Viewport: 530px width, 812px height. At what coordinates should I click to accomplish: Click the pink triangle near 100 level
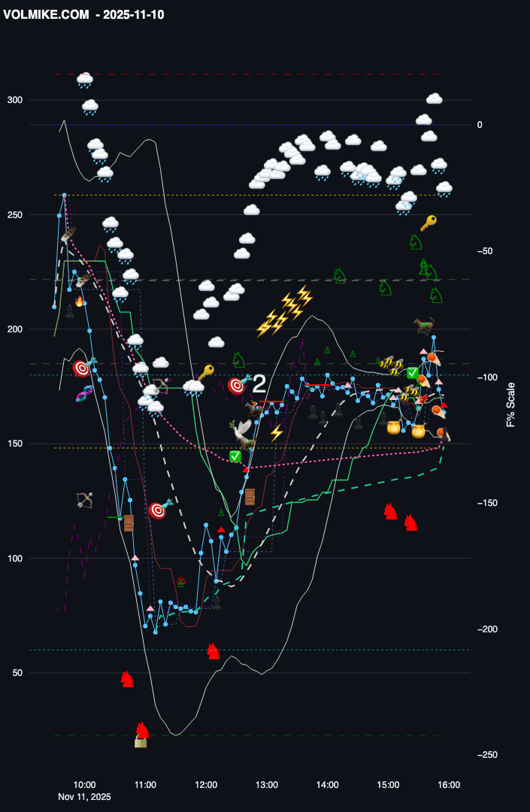pos(135,558)
